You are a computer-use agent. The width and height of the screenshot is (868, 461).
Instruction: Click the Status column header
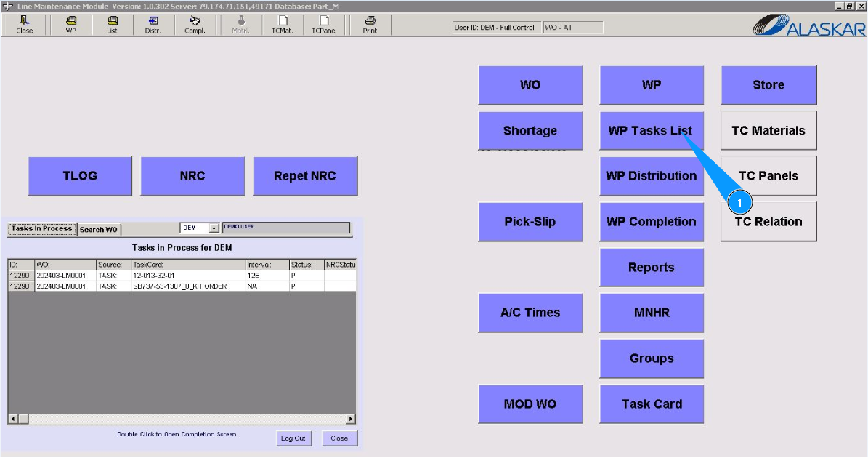[x=307, y=265]
